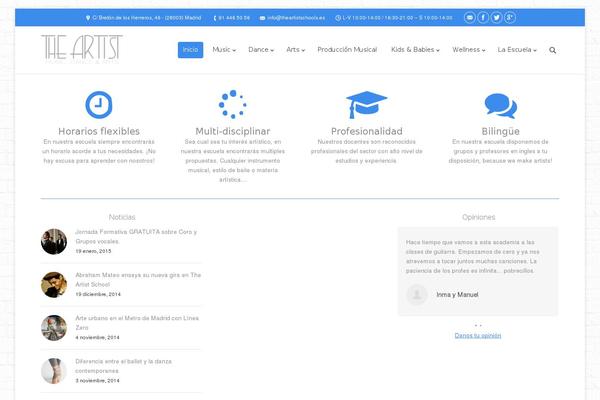This screenshot has height=400, width=600.
Task: Click the Bilingüe heading
Action: pos(501,131)
